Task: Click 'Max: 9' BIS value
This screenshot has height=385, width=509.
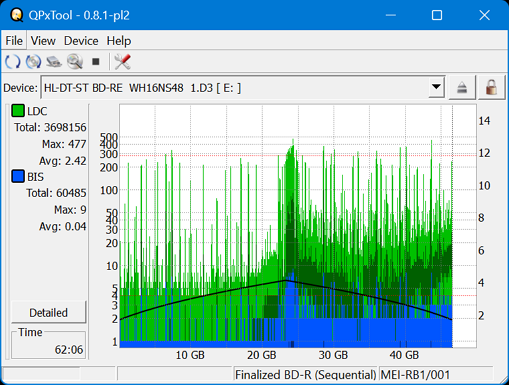Action: [x=70, y=210]
